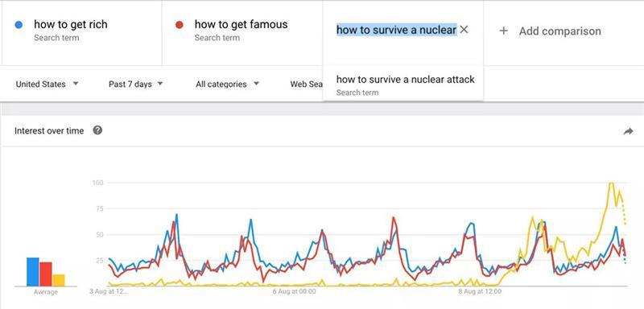Image resolution: width=644 pixels, height=309 pixels.
Task: Open the Web Search type dropdown
Action: [x=307, y=84]
